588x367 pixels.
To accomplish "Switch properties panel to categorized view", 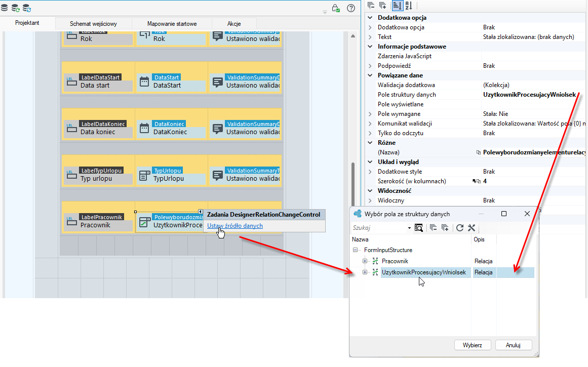I will tap(397, 5).
